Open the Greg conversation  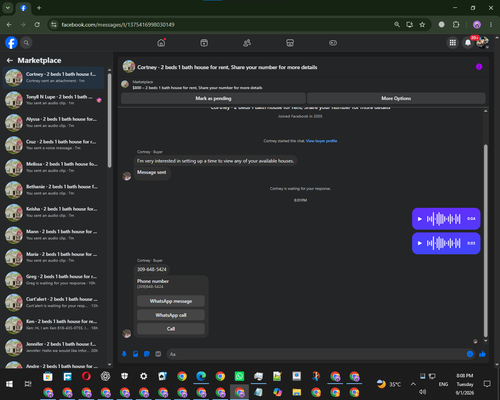(x=53, y=280)
